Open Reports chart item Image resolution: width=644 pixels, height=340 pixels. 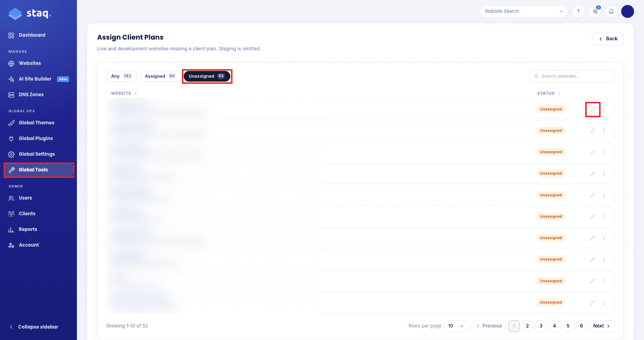tap(23, 229)
